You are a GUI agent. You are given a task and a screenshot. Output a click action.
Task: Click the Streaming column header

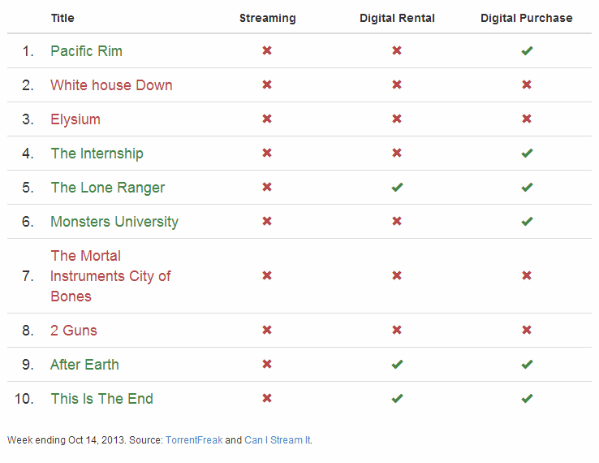267,18
